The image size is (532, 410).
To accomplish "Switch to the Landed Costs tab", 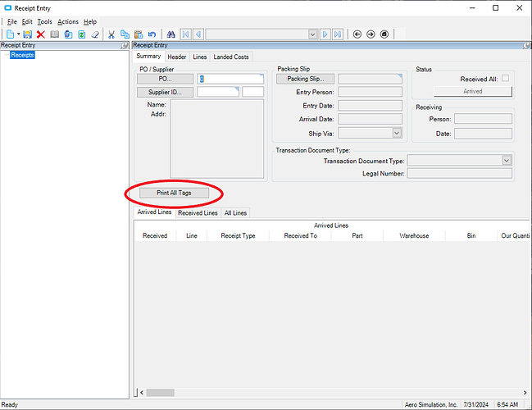I will (x=231, y=57).
